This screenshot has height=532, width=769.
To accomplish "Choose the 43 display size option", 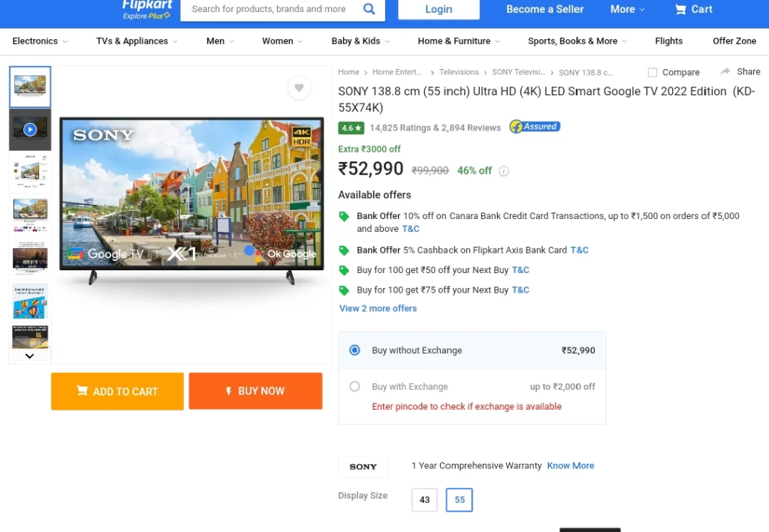I will point(424,500).
